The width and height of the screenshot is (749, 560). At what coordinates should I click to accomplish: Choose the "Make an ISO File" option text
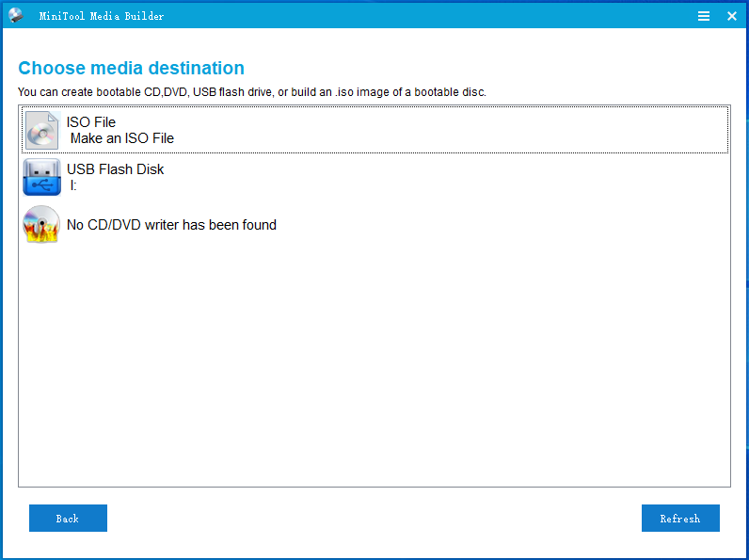122,138
